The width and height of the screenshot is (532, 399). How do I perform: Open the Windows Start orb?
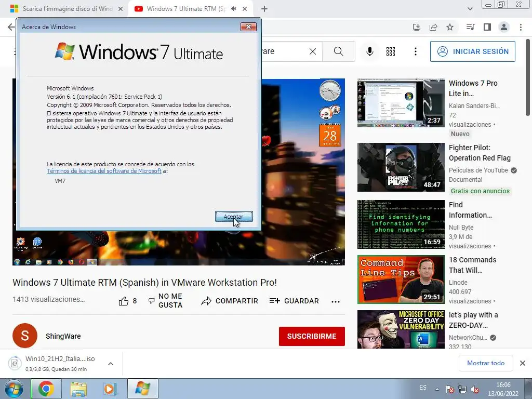14,389
